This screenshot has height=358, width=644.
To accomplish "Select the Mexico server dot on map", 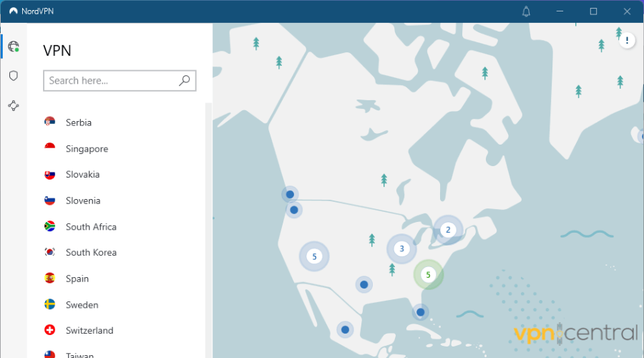I will click(345, 329).
